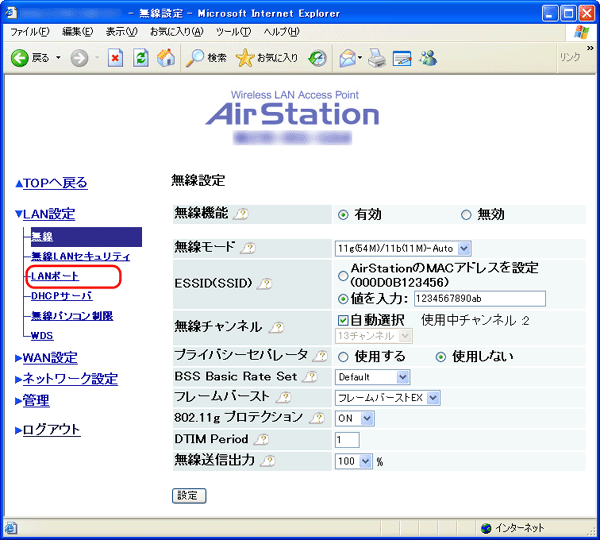This screenshot has height=540, width=600.
Task: Open the ツール(T) menu
Action: (233, 32)
